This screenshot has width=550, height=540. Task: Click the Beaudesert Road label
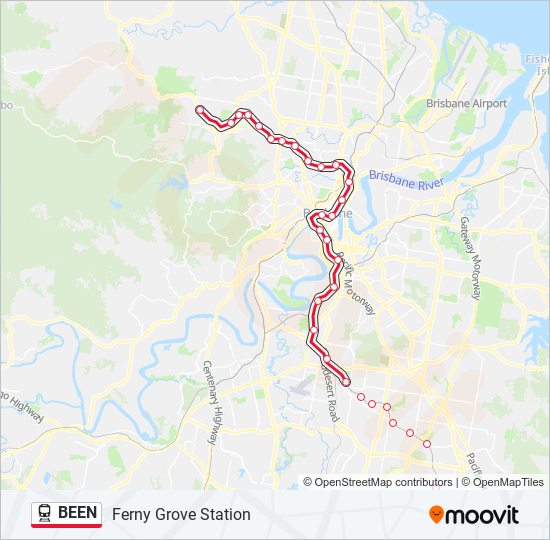[x=330, y=393]
